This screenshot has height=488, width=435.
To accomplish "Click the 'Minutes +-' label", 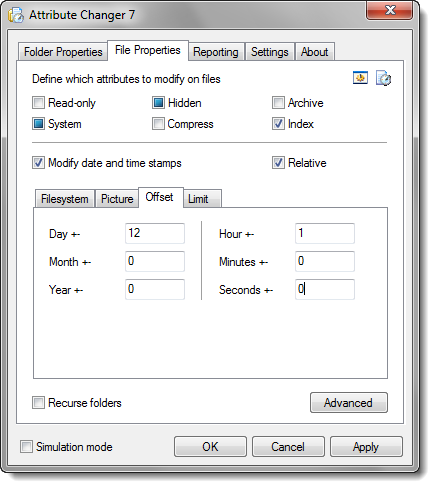I will [243, 262].
